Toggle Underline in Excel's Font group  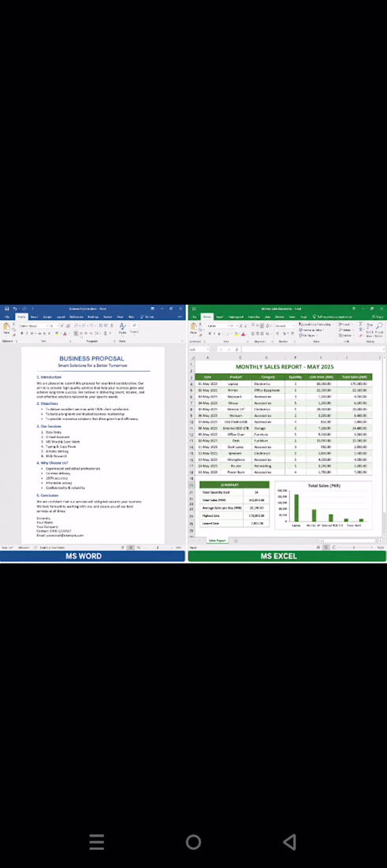[x=219, y=334]
